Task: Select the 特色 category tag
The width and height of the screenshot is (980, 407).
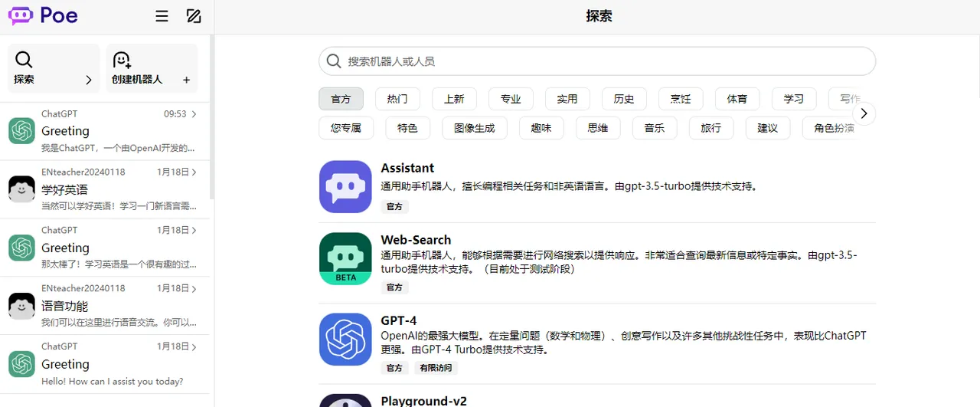Action: click(x=408, y=128)
